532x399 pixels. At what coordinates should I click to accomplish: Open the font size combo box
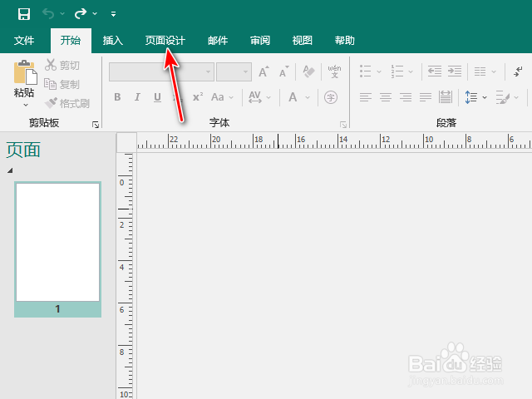[x=234, y=71]
